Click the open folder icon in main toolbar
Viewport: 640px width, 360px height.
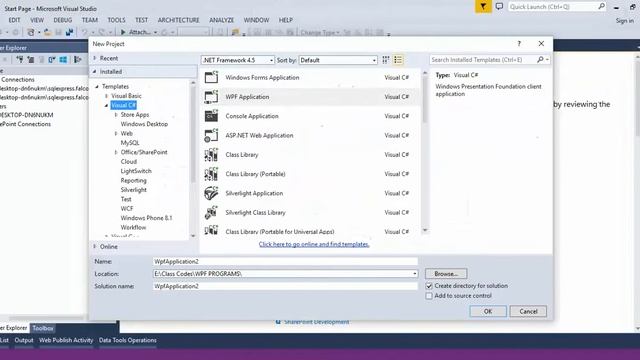pyautogui.click(x=47, y=32)
